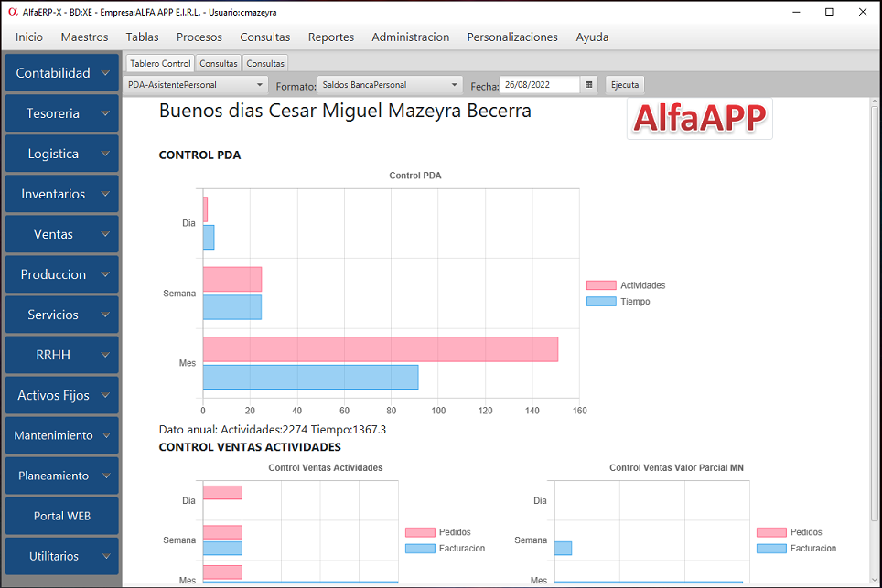Expand the Tesoreria module chevron
Screen dimensions: 882x588
click(105, 113)
